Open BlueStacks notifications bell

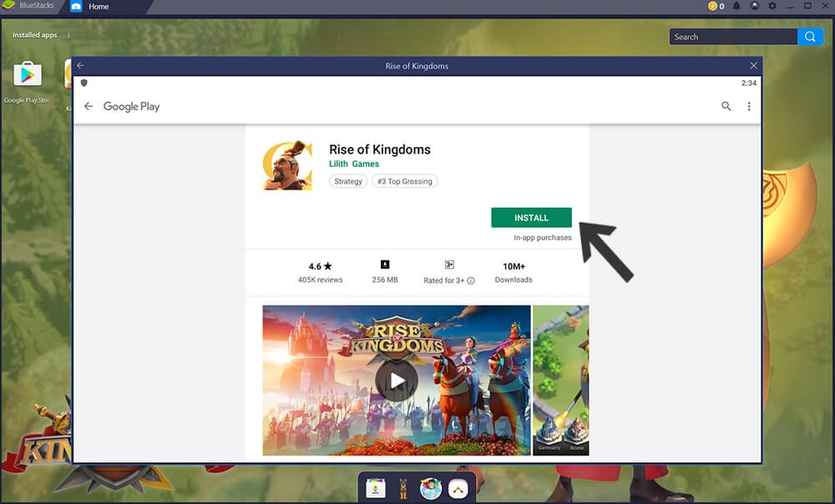[736, 6]
